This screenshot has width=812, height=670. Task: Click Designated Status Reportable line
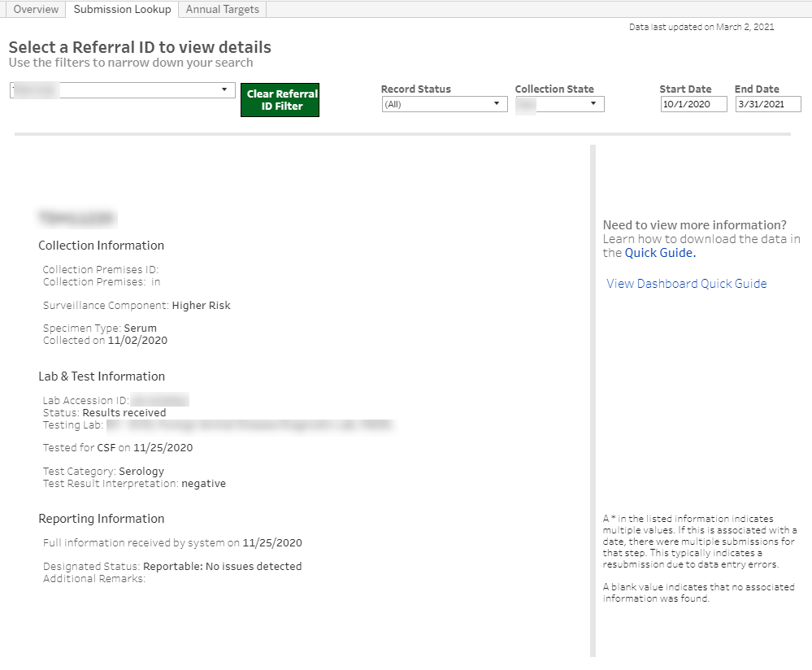click(x=172, y=567)
